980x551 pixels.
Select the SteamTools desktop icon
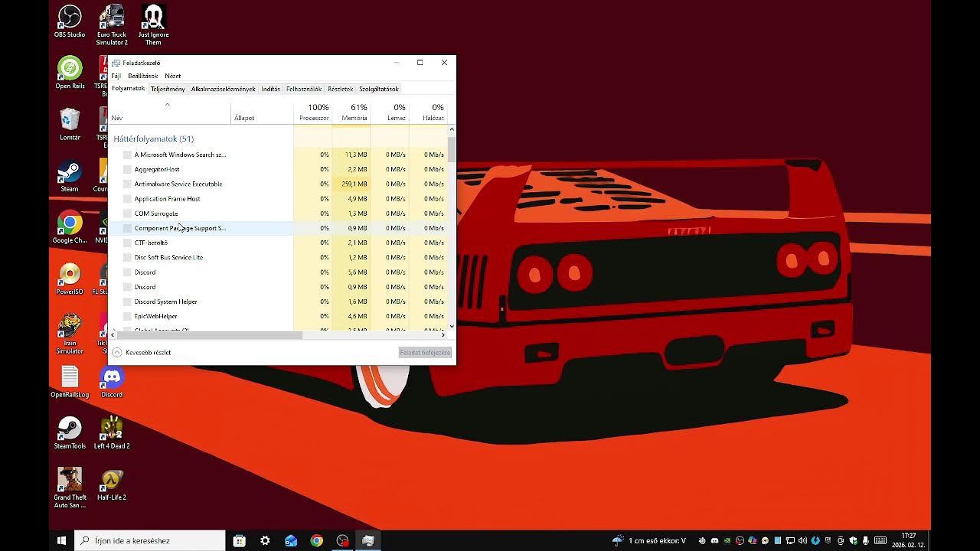click(x=70, y=433)
